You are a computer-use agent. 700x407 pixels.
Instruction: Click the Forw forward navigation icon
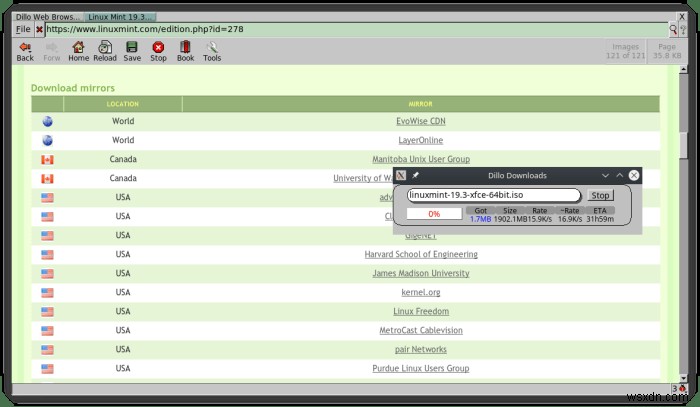tap(52, 52)
